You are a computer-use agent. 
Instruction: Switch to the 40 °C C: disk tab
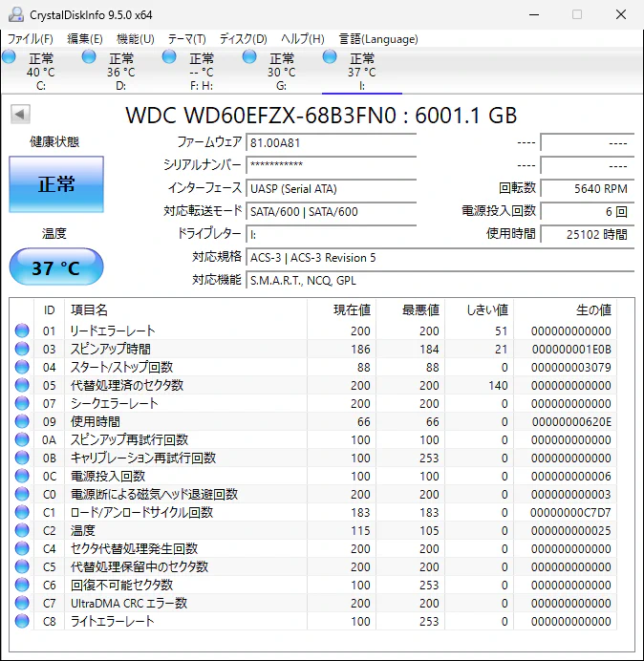click(40, 72)
